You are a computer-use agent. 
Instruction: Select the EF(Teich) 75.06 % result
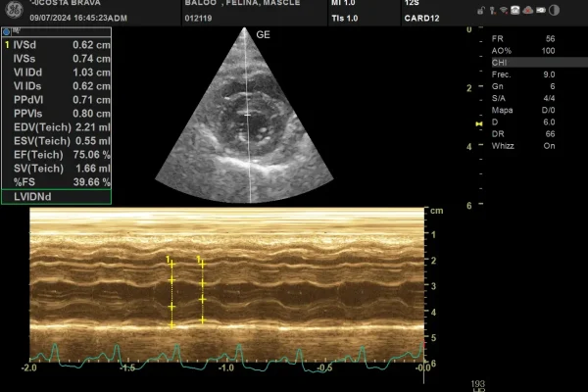(61, 154)
